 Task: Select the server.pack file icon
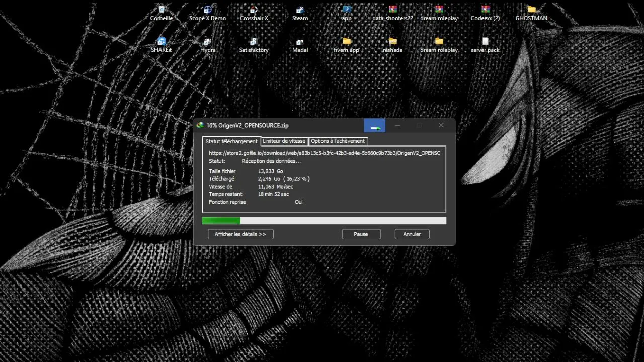point(485,45)
